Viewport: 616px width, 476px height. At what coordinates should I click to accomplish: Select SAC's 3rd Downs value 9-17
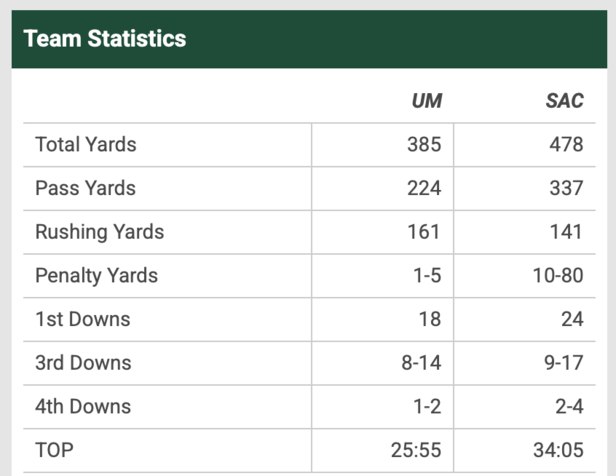coord(563,363)
